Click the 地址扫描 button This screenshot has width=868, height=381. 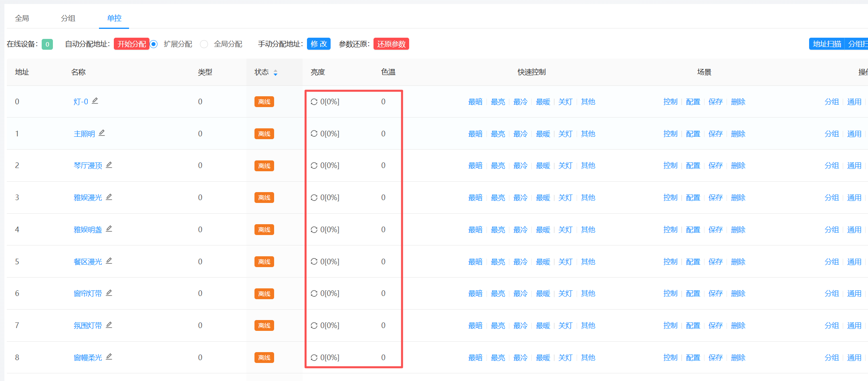click(827, 44)
